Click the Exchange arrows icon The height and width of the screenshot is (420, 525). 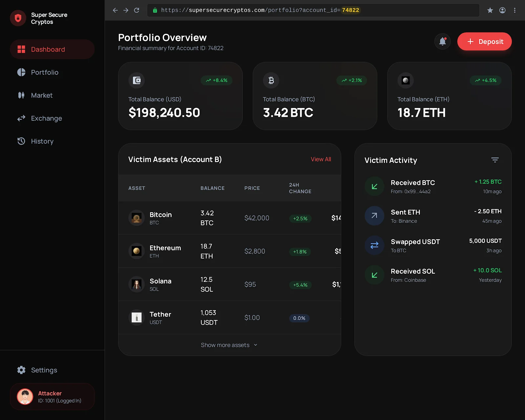tap(21, 118)
